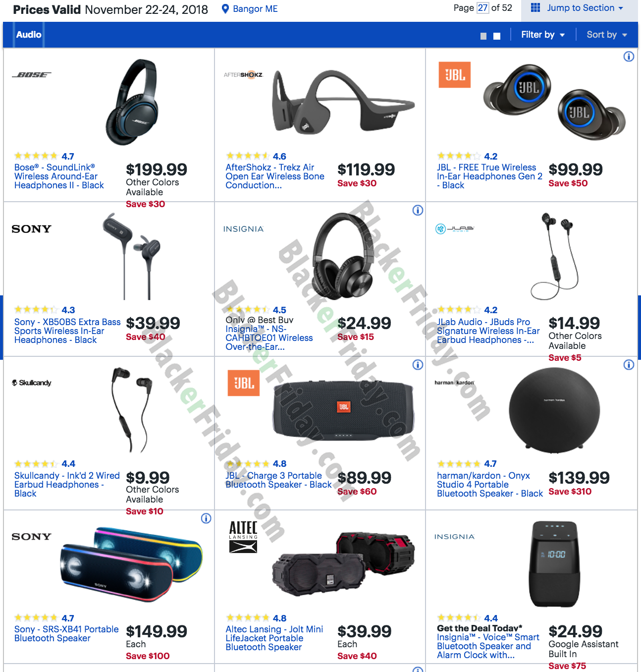Viewport: 641px width, 672px height.
Task: Click the grid icon beside Jump to Section
Action: pyautogui.click(x=535, y=7)
